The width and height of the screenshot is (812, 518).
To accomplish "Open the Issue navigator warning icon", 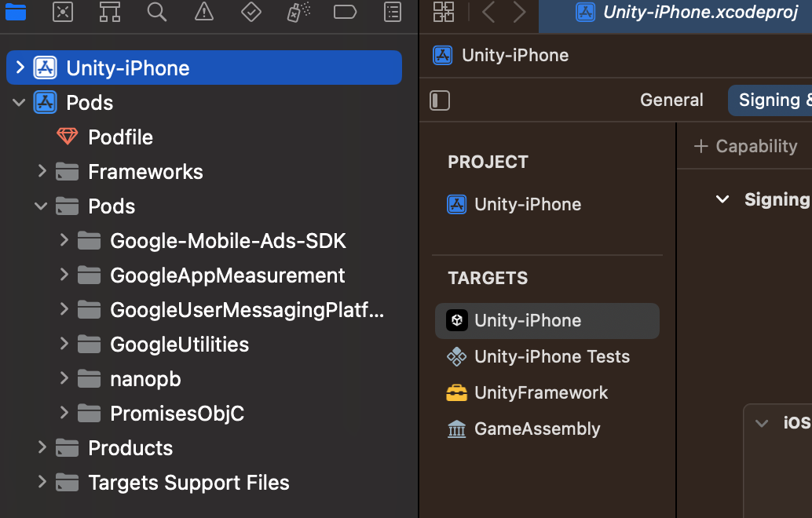I will [x=204, y=12].
